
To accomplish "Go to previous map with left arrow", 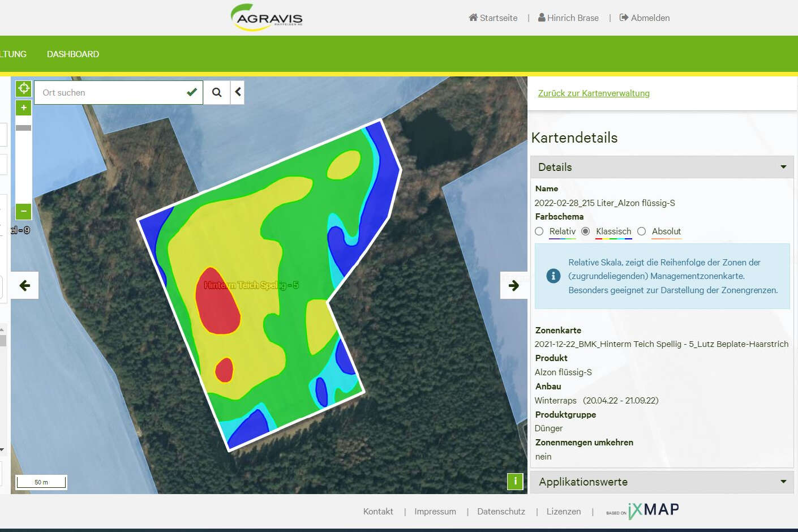I will coord(25,285).
